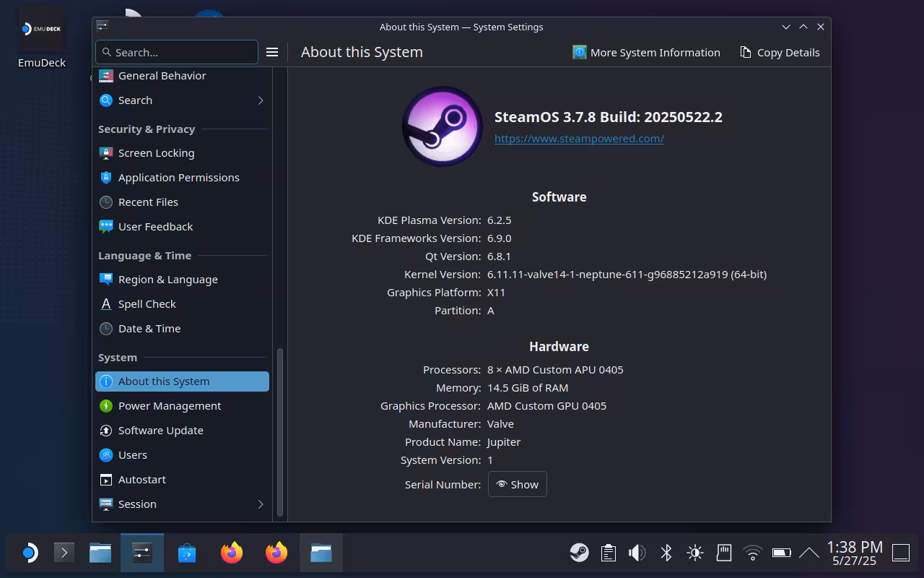
Task: Expand the Search submenu chevron
Action: tap(261, 100)
